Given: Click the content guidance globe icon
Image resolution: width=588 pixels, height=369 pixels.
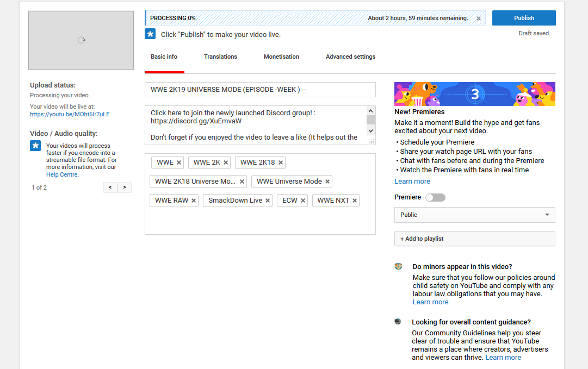Looking at the screenshot, I should 398,321.
